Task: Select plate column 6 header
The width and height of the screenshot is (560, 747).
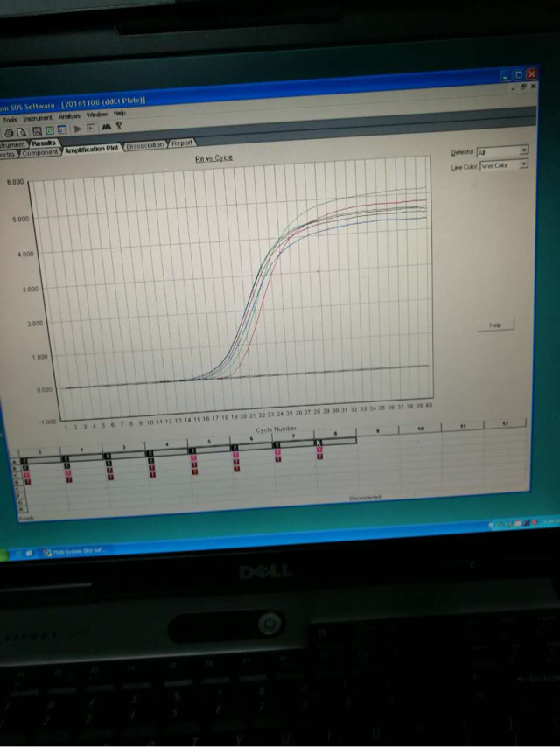Action: point(251,438)
